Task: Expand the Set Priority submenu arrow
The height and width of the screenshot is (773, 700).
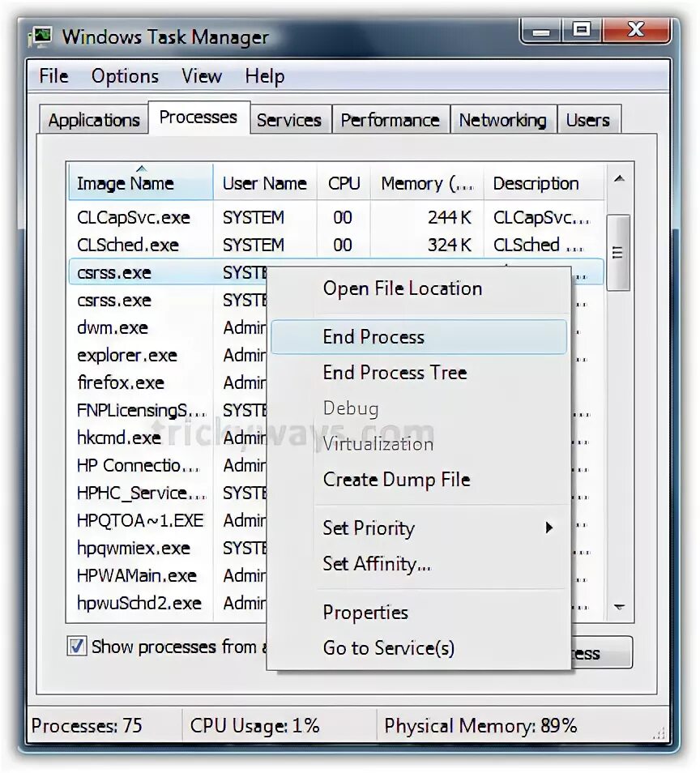Action: tap(549, 527)
